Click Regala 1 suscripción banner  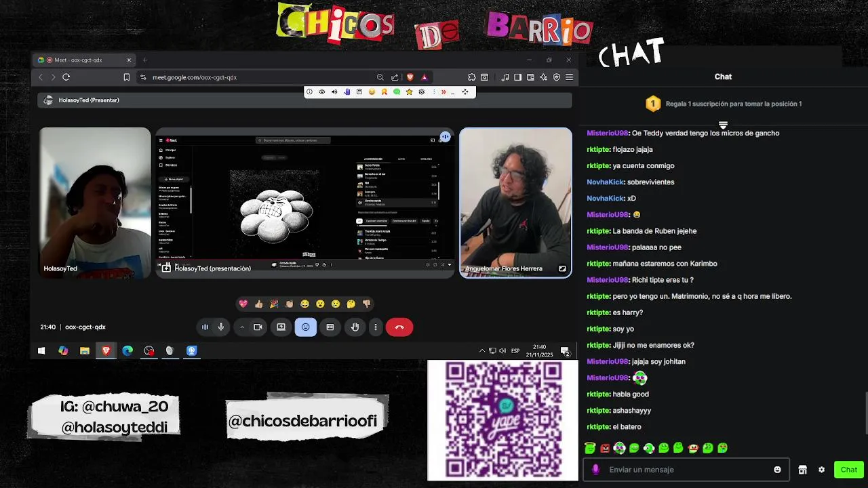pos(723,104)
